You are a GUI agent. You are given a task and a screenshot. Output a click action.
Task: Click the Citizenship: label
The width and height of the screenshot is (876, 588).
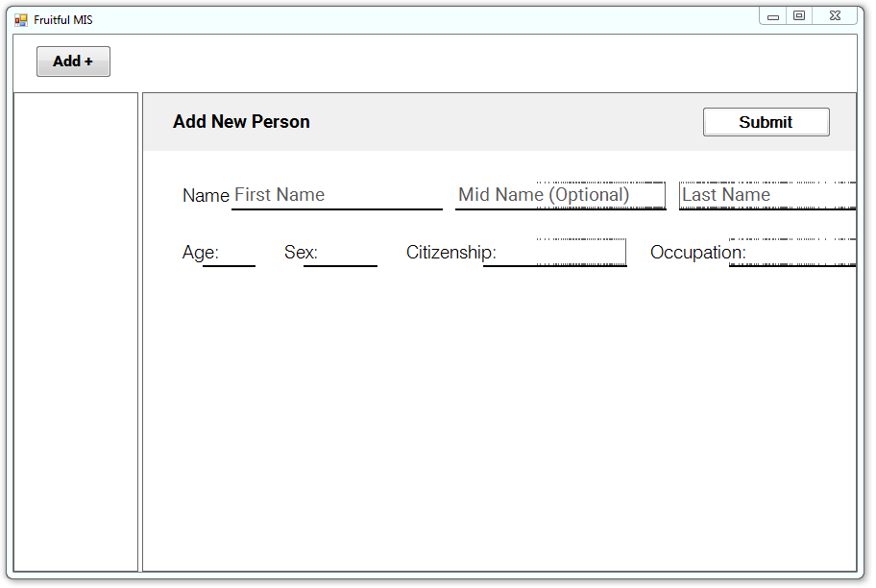450,252
